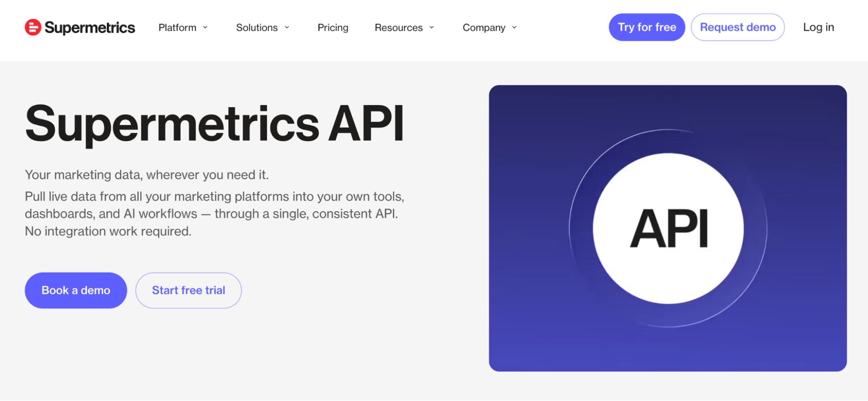The width and height of the screenshot is (868, 401).
Task: Click the Book a demo button
Action: pyautogui.click(x=76, y=290)
